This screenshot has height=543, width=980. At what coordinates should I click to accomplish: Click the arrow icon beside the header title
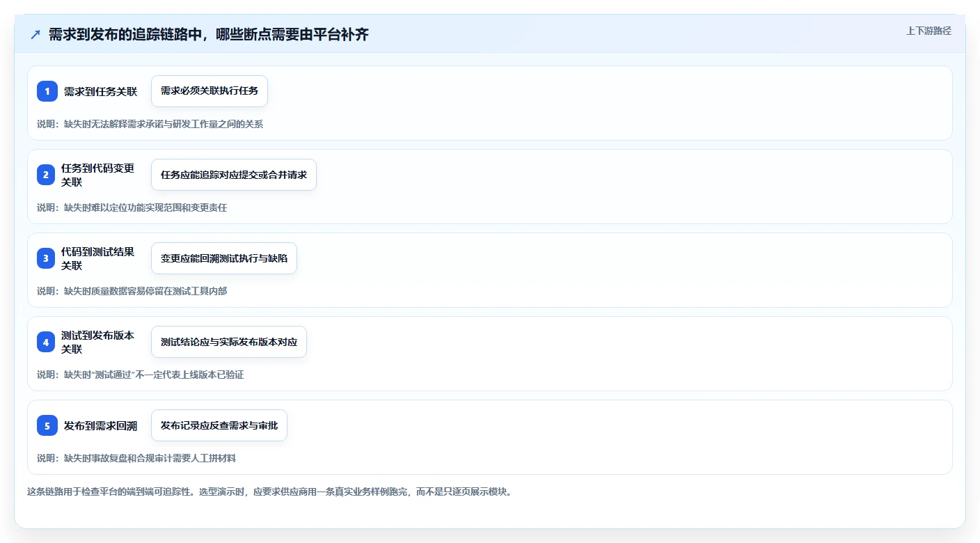coord(35,35)
